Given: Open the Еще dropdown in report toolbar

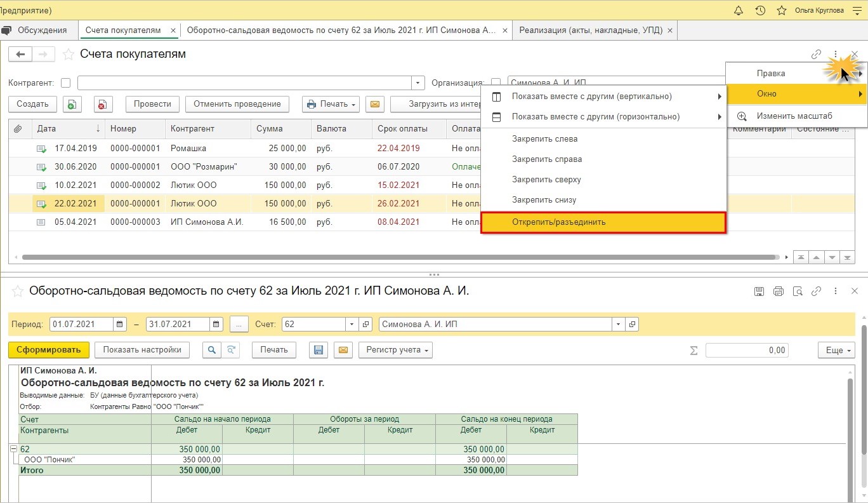Looking at the screenshot, I should (x=837, y=351).
